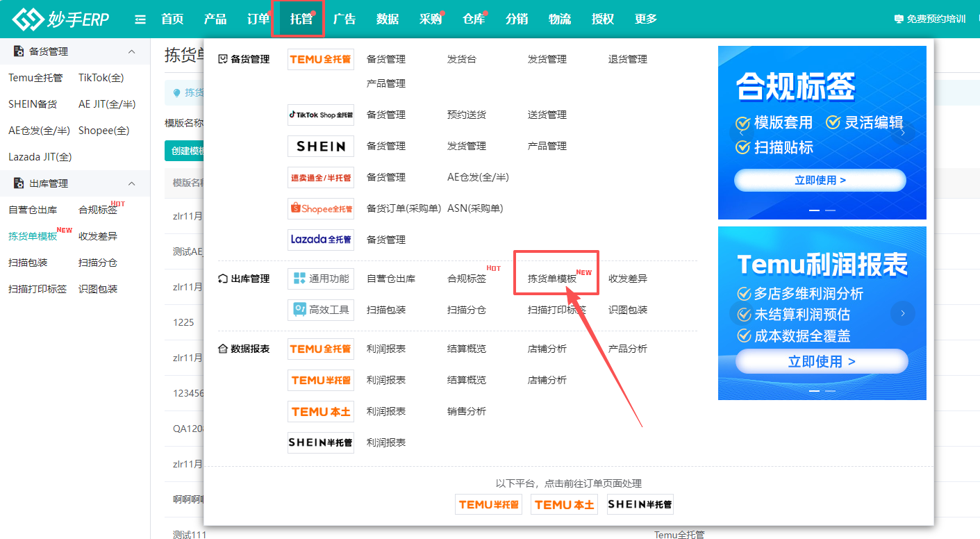Screen dimensions: 980x539
Task: Select Temu全托管 in the left sidebar
Action: pos(35,78)
